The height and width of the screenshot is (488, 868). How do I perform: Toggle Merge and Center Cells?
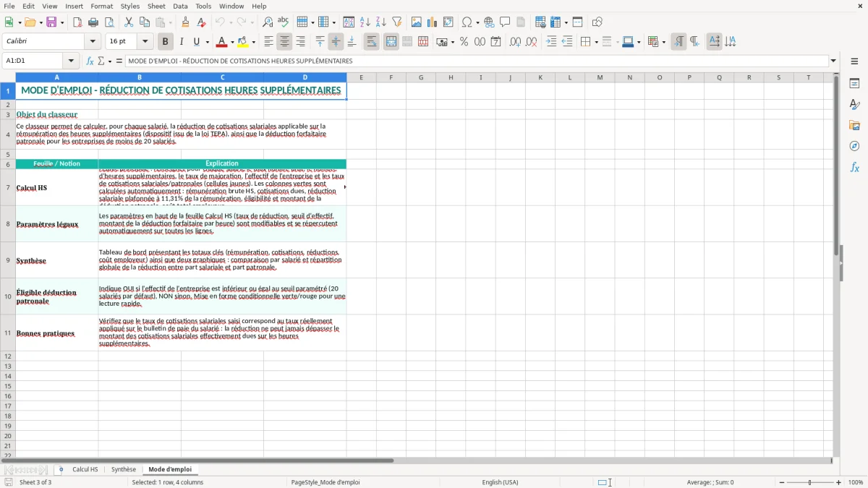(391, 42)
